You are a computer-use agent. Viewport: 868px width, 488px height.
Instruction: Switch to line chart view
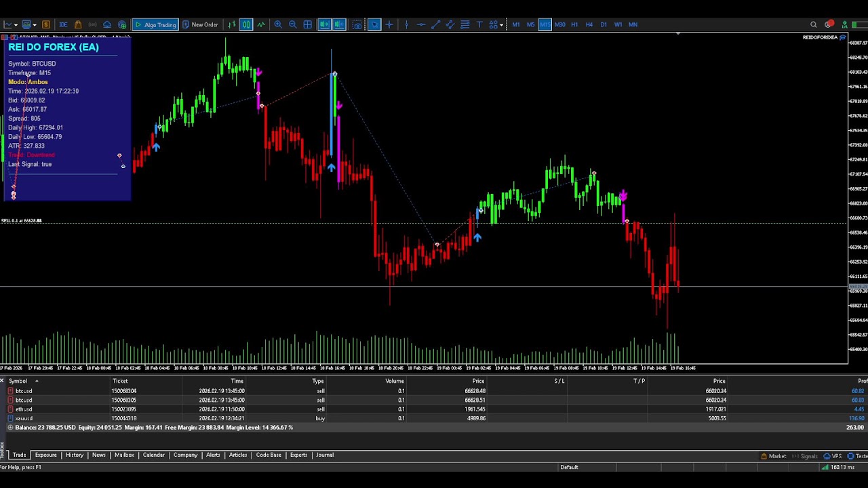[x=261, y=24]
